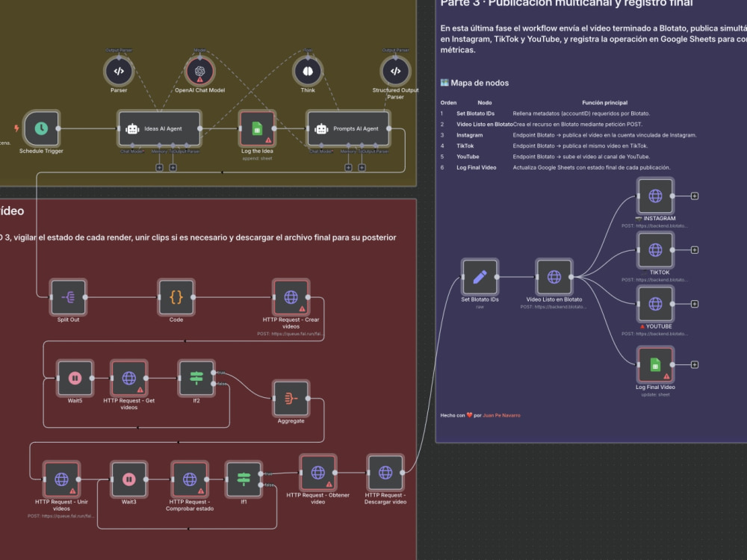Select the Ideas AI Agent node
The image size is (747, 560).
coord(160,128)
